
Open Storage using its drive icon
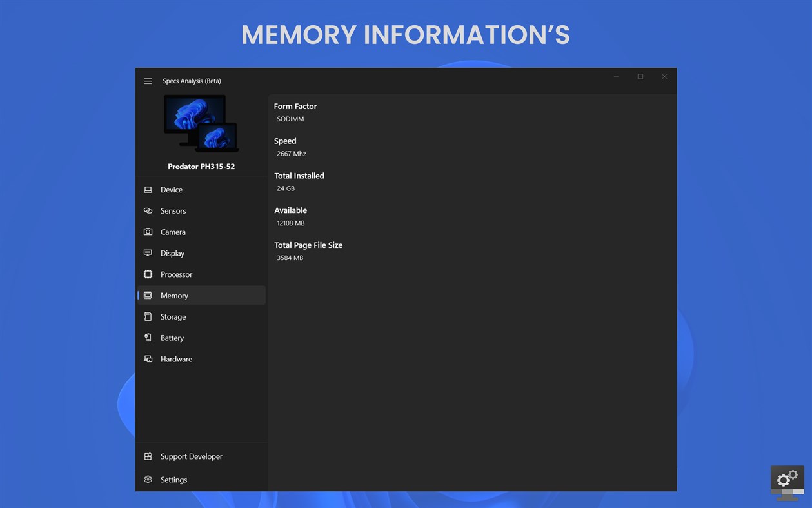pyautogui.click(x=149, y=316)
